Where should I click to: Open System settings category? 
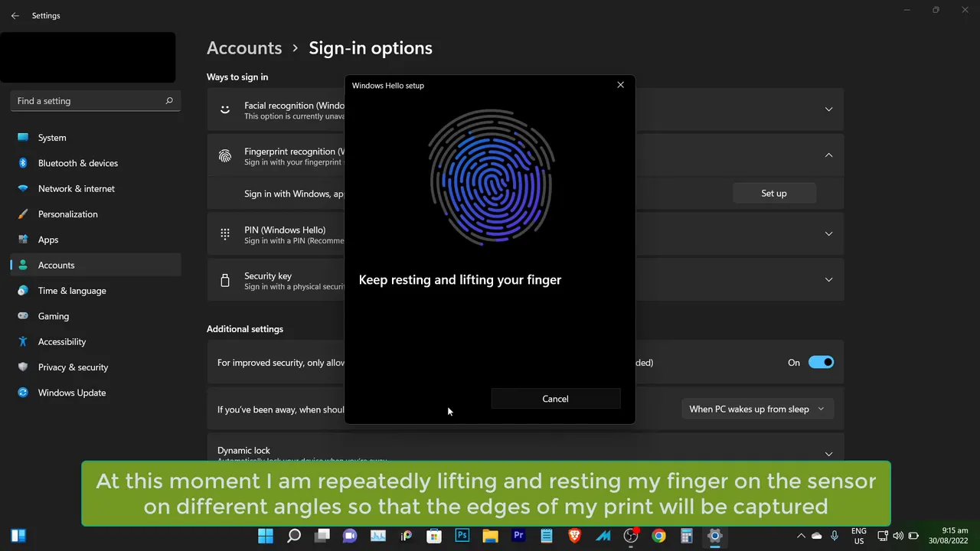pos(95,138)
